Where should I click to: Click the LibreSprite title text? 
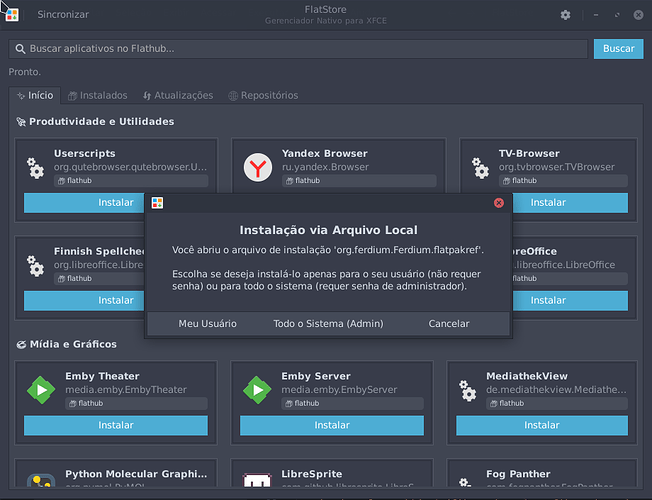pos(311,474)
